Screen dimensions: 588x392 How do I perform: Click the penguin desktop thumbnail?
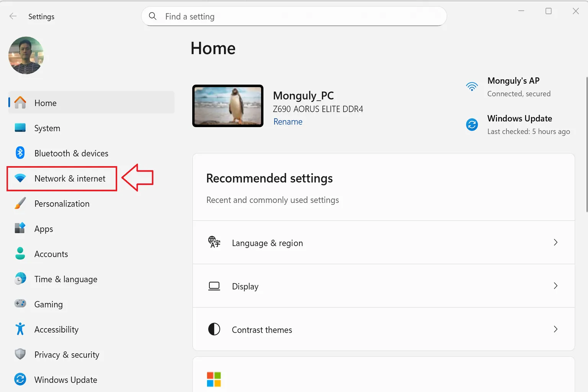coord(228,106)
